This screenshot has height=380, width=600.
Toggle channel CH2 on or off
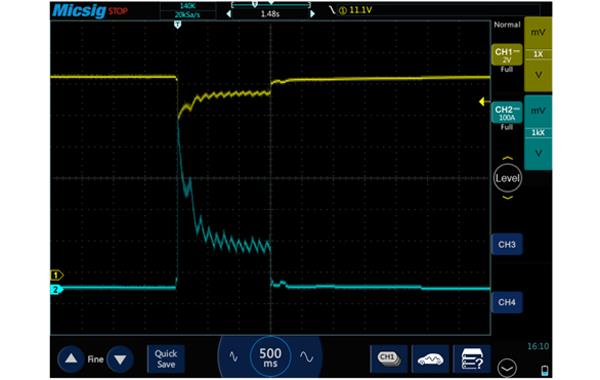pyautogui.click(x=507, y=113)
